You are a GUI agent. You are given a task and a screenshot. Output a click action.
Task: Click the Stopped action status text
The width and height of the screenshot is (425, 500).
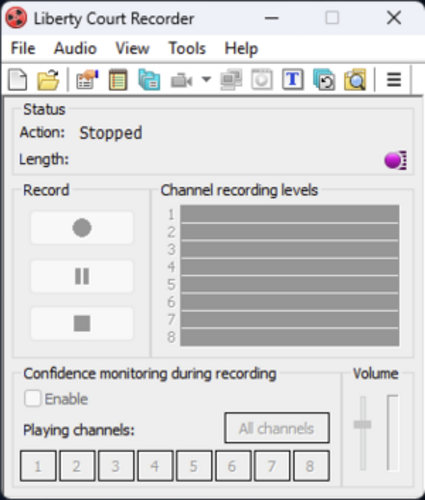point(111,133)
